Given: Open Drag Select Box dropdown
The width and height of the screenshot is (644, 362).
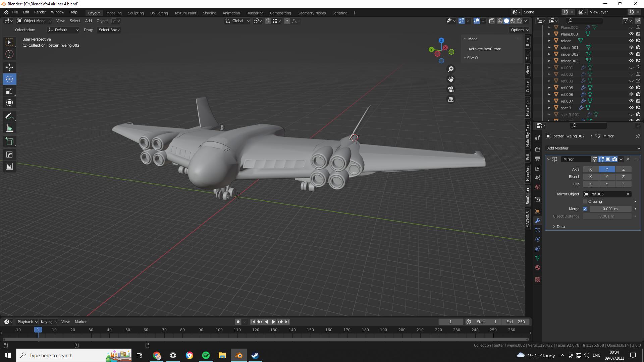Looking at the screenshot, I should (x=109, y=30).
